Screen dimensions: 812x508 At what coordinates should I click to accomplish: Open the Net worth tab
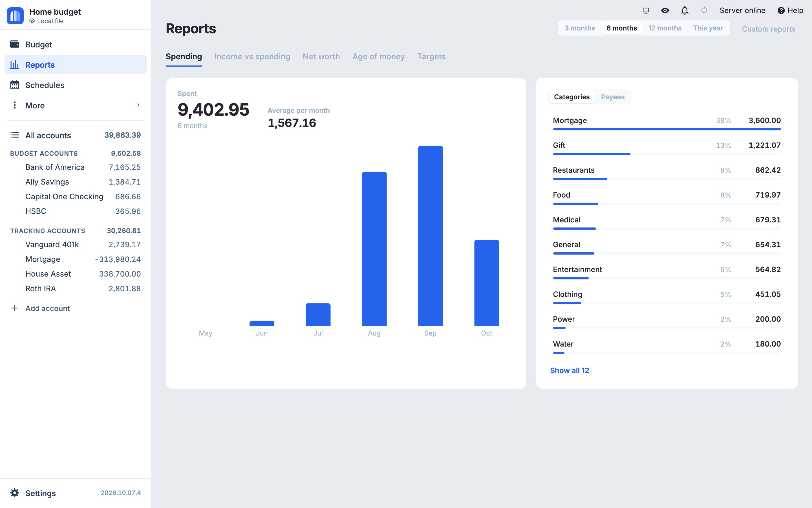coord(321,56)
